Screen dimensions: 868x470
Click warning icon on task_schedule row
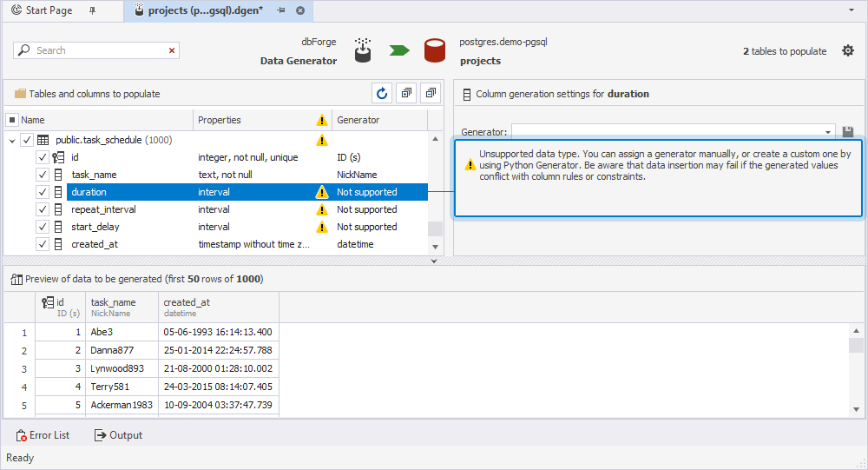(x=322, y=140)
